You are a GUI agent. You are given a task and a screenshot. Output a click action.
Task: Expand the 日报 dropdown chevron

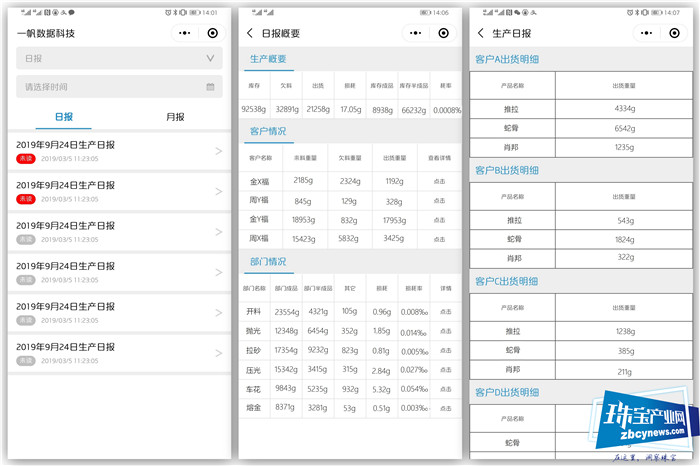210,58
